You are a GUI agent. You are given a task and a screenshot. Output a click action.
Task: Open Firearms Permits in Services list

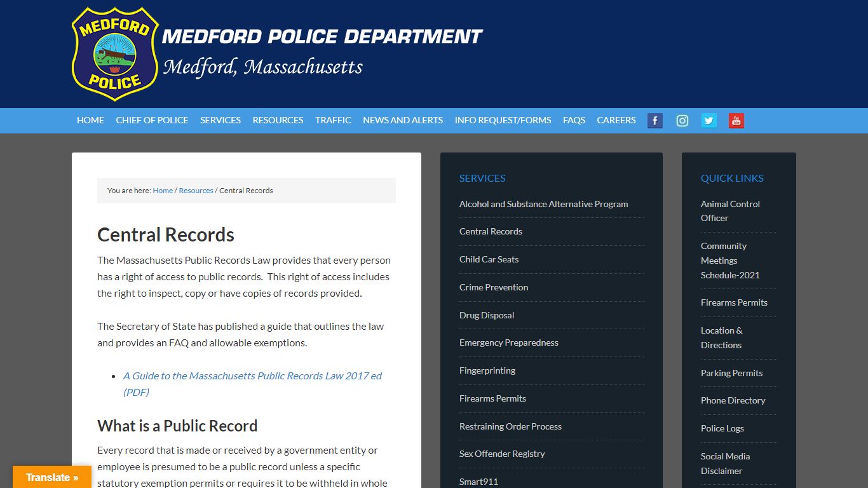(492, 398)
